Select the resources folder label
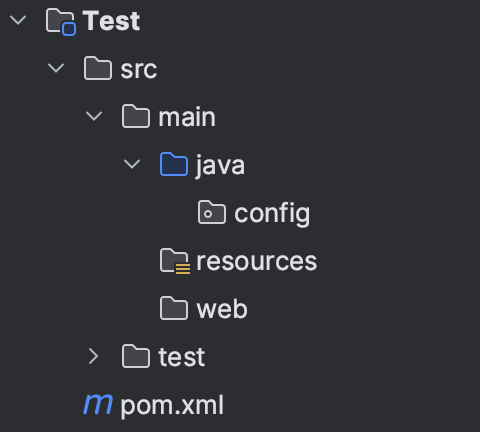 [257, 261]
